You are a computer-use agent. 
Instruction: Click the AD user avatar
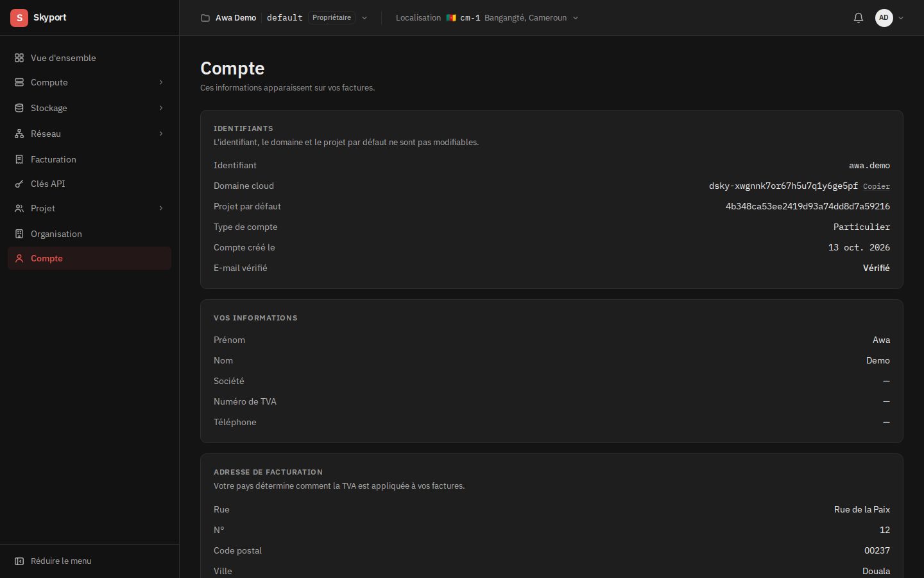pyautogui.click(x=884, y=18)
